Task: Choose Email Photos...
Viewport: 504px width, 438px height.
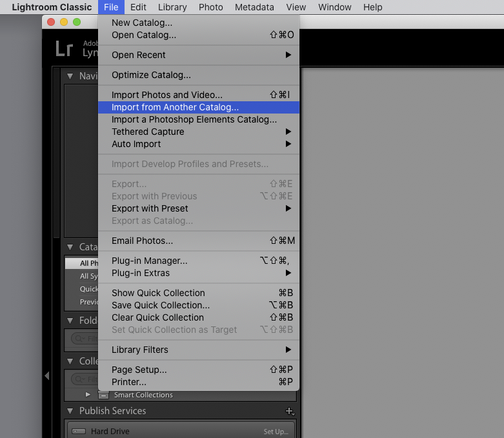Action: tap(199, 241)
